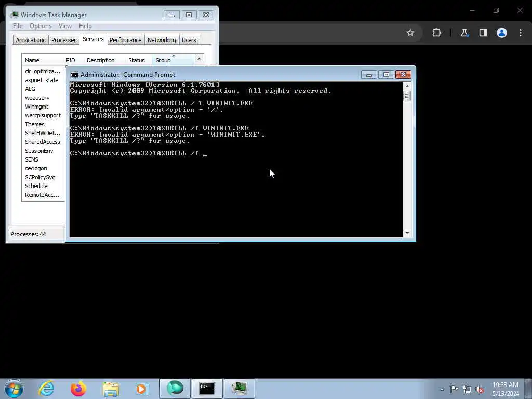The height and width of the screenshot is (399, 532).
Task: Open Windows Explorer folder icon in taskbar
Action: pos(111,389)
